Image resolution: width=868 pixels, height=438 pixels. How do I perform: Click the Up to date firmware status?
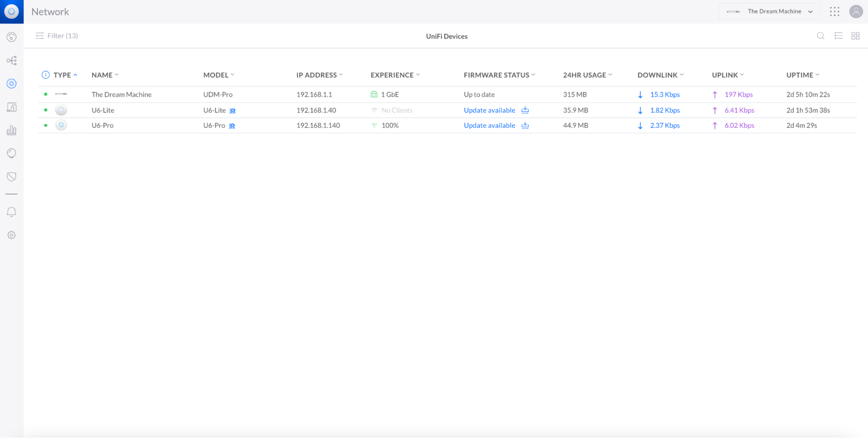479,94
